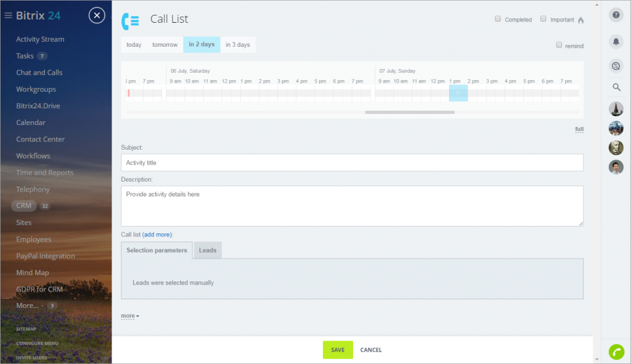Open Time and Reports

pyautogui.click(x=44, y=172)
